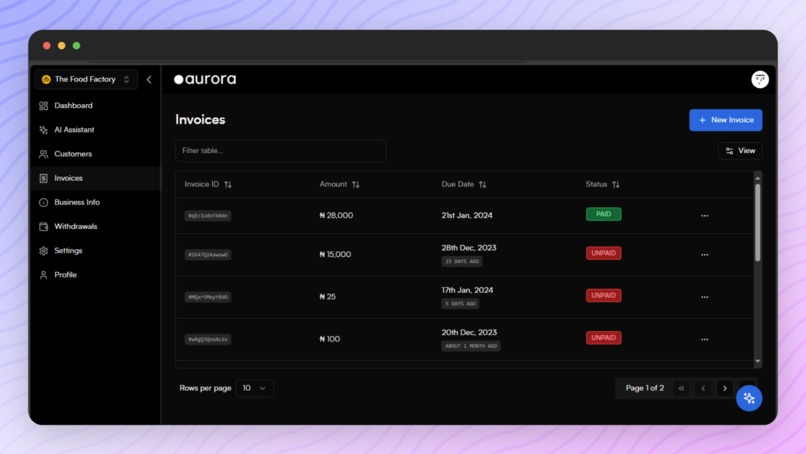Click the invoice ID tag for ₦100
This screenshot has height=454, width=806.
click(208, 339)
